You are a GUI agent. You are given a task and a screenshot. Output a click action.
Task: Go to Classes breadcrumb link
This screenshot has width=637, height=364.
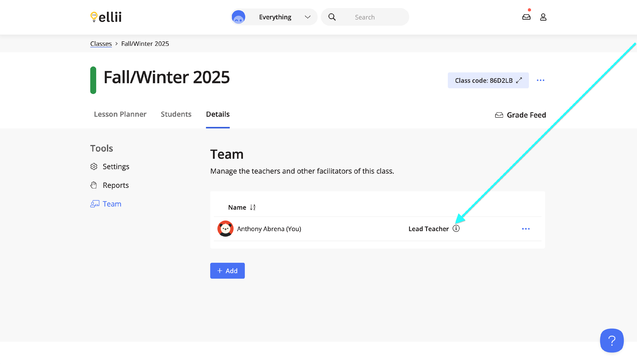[x=101, y=44]
